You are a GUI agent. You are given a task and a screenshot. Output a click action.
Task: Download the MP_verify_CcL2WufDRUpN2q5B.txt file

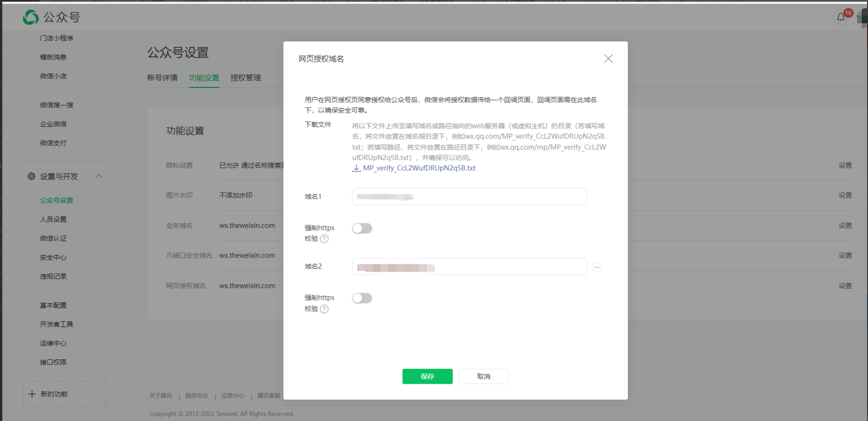pos(418,168)
